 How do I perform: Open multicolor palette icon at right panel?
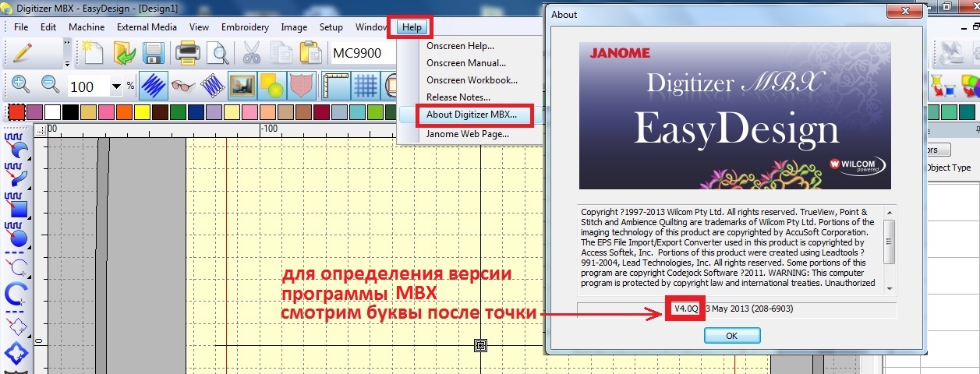pyautogui.click(x=969, y=85)
